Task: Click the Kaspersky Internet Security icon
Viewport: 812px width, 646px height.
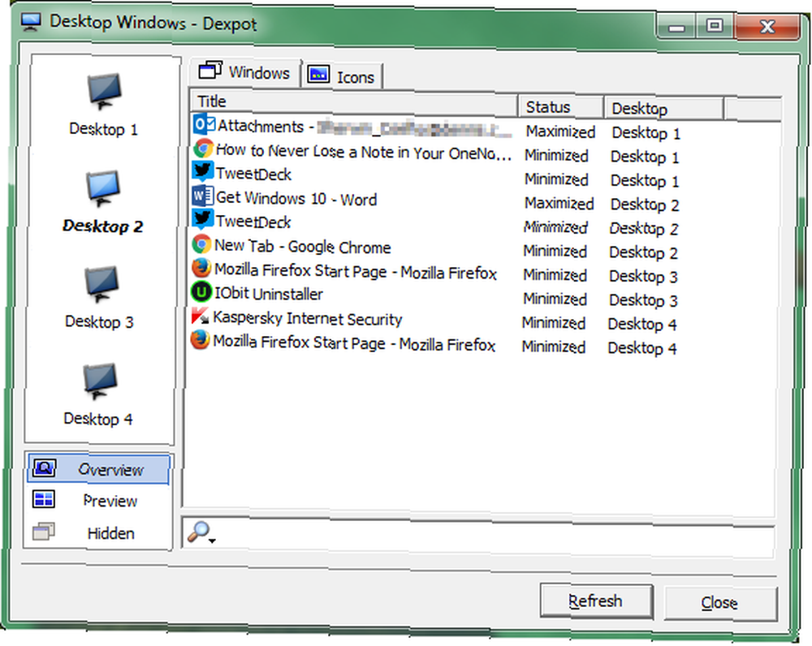Action: [x=200, y=316]
